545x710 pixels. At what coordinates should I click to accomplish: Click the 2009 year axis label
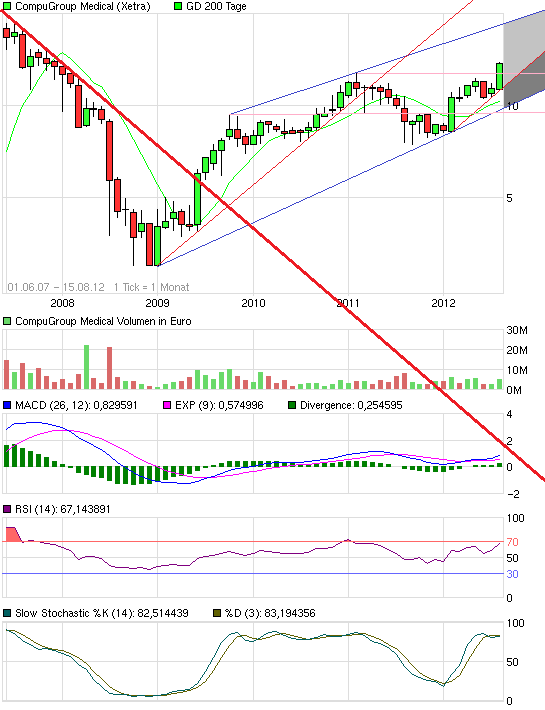point(157,302)
